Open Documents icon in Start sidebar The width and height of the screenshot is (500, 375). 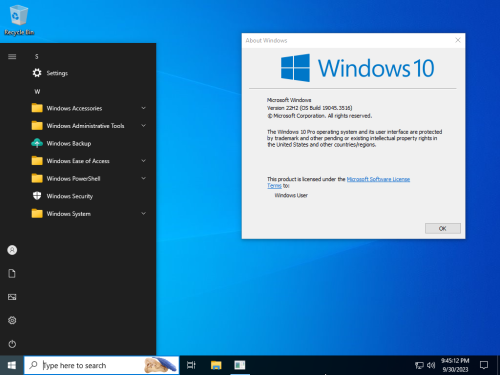click(12, 274)
